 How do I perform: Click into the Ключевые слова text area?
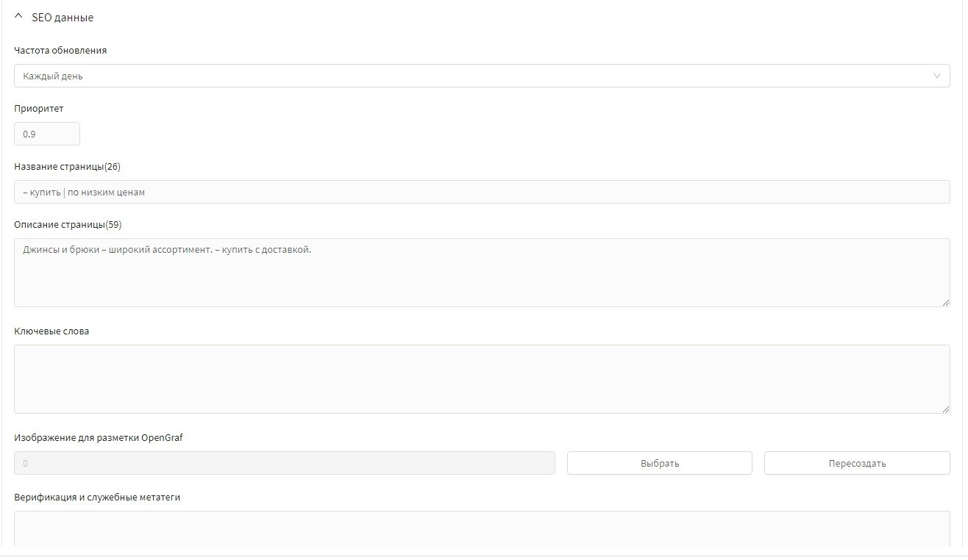pyautogui.click(x=482, y=379)
